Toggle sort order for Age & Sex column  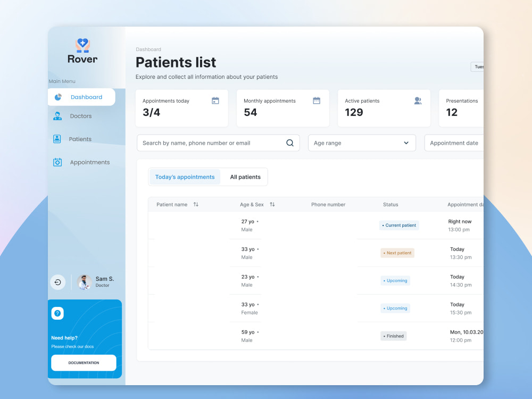tap(272, 204)
